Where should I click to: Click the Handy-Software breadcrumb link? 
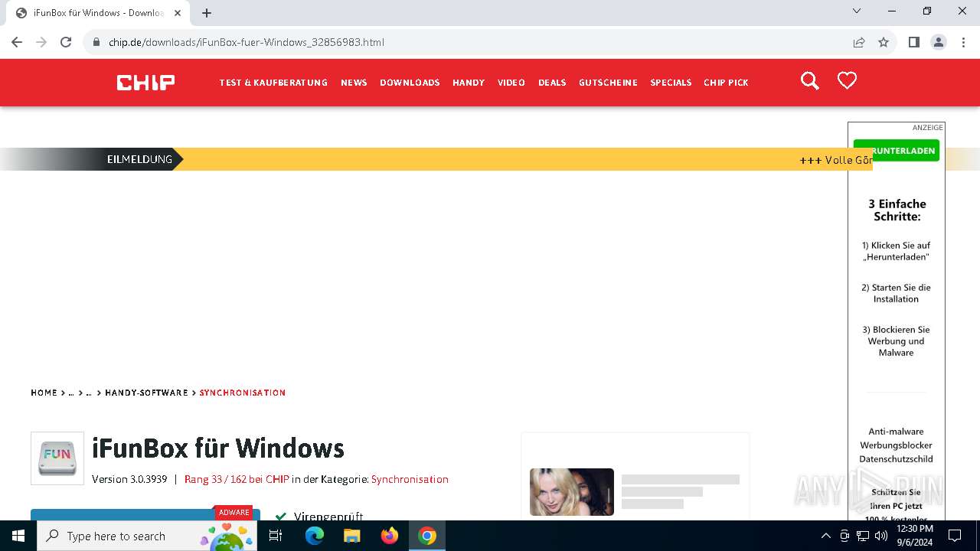(146, 393)
